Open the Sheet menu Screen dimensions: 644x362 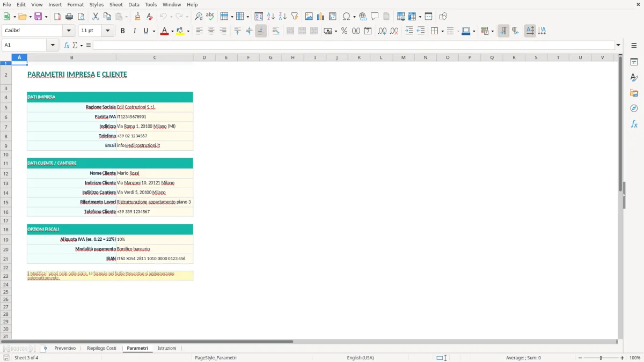(116, 4)
